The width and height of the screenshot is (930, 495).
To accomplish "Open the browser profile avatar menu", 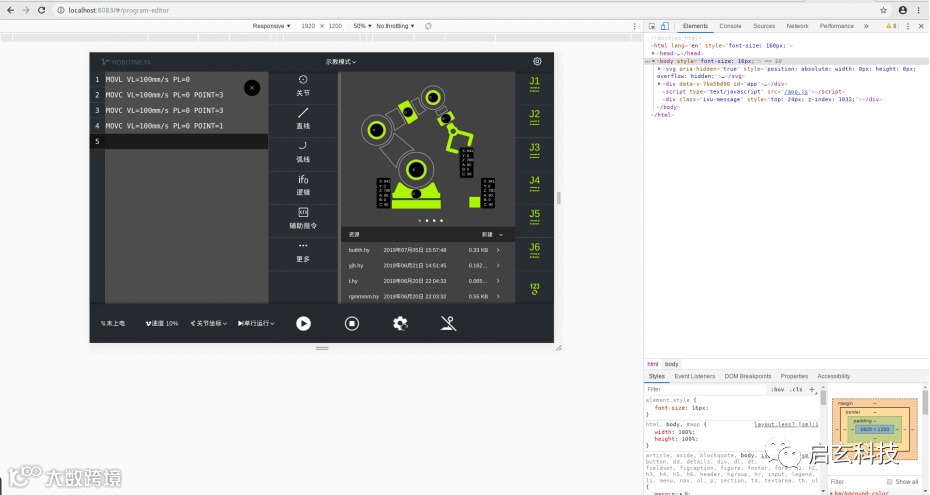I will click(x=903, y=10).
